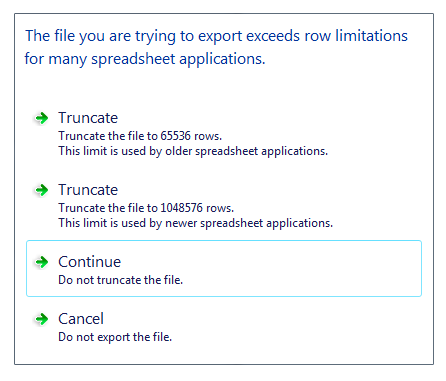Click the number 1048576 in second option
Screen dimensions: 446x381
[182, 208]
